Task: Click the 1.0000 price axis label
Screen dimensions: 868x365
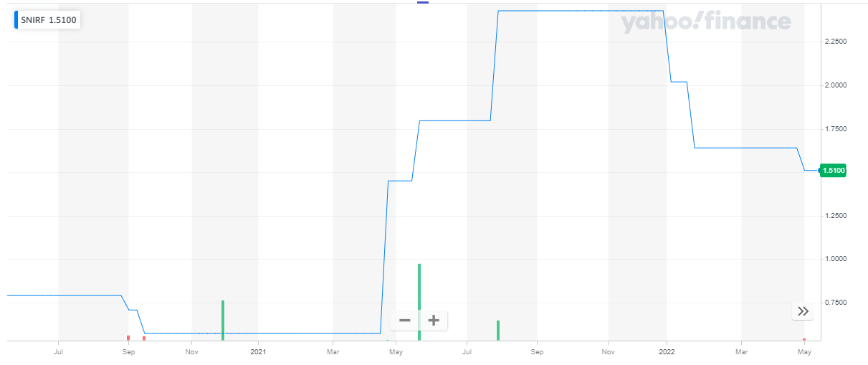Action: pyautogui.click(x=836, y=259)
